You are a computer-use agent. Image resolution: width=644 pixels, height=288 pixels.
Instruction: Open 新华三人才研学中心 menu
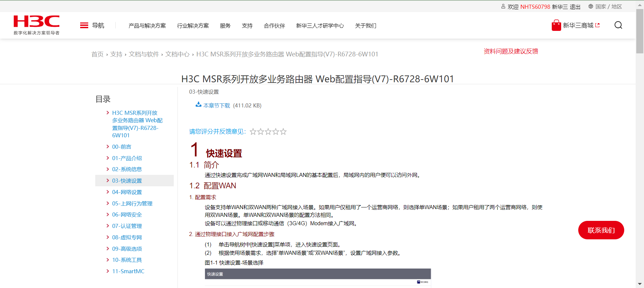[320, 26]
